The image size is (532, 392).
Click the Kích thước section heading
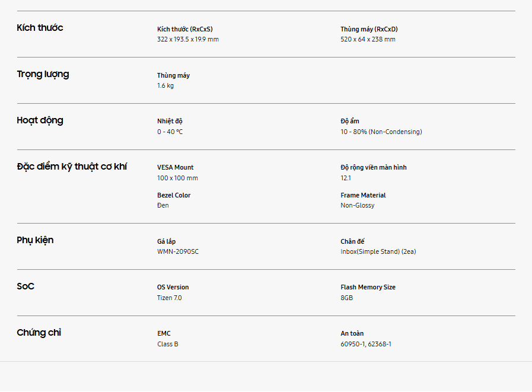pos(40,28)
